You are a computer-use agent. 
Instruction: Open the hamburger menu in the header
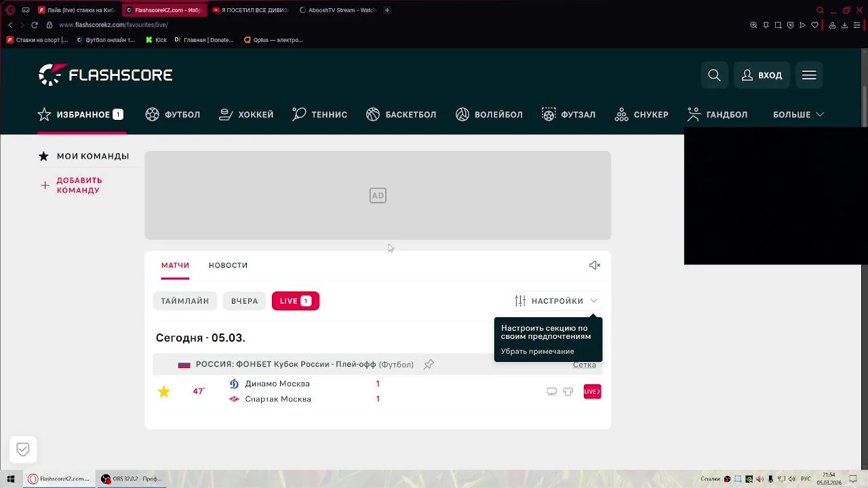tap(809, 75)
